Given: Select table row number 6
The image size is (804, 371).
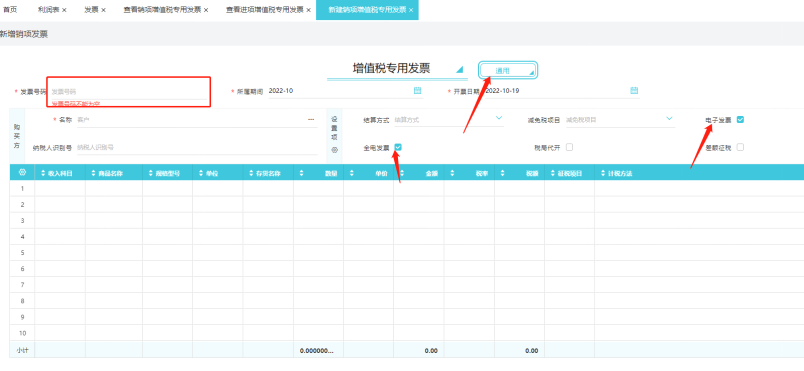Looking at the screenshot, I should click(22, 269).
